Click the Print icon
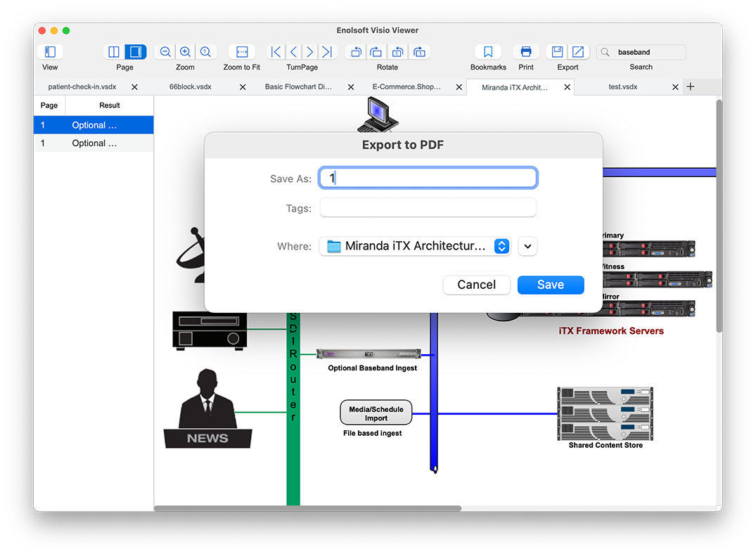756x556 pixels. pyautogui.click(x=526, y=52)
